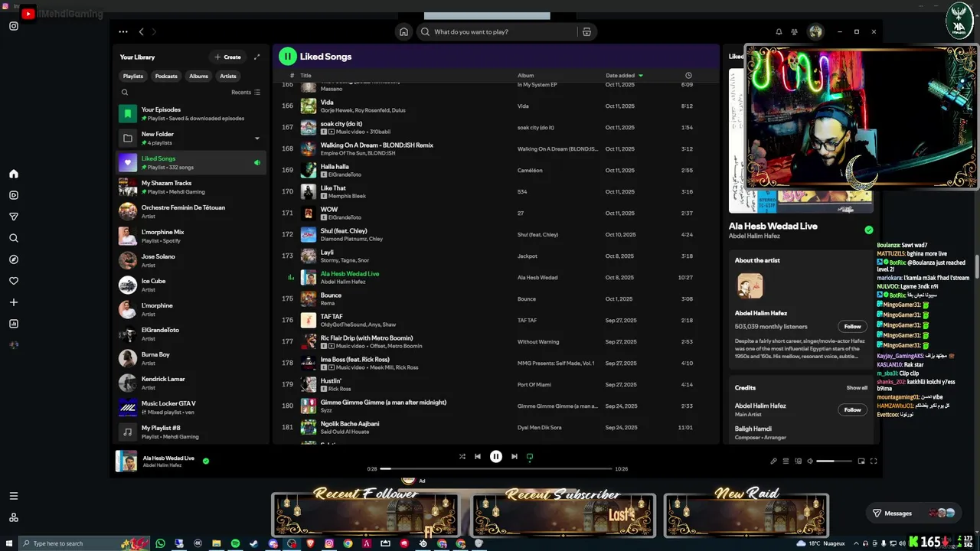The height and width of the screenshot is (551, 980).
Task: Filter library by Artists
Action: tap(228, 76)
